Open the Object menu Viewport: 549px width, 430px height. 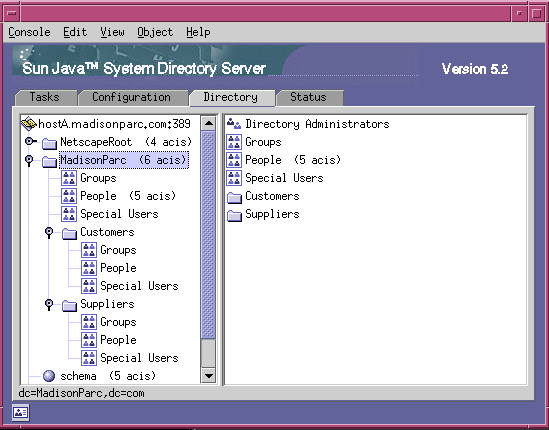click(x=155, y=32)
